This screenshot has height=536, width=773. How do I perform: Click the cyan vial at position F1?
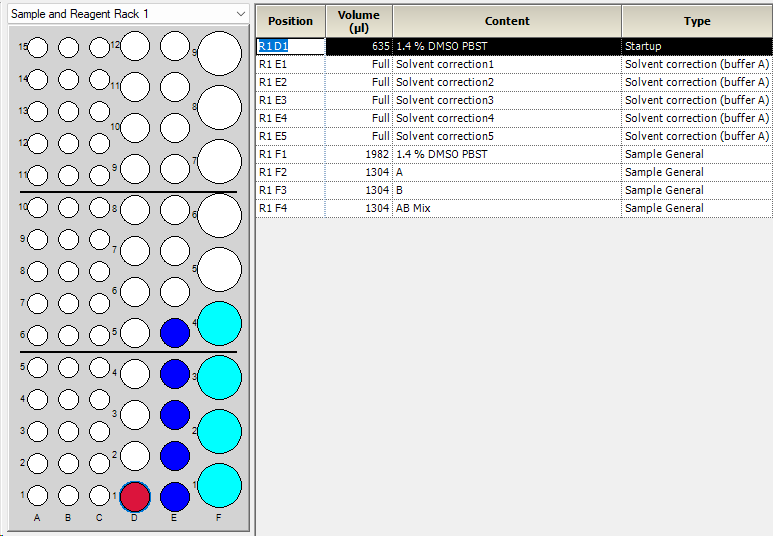click(220, 485)
